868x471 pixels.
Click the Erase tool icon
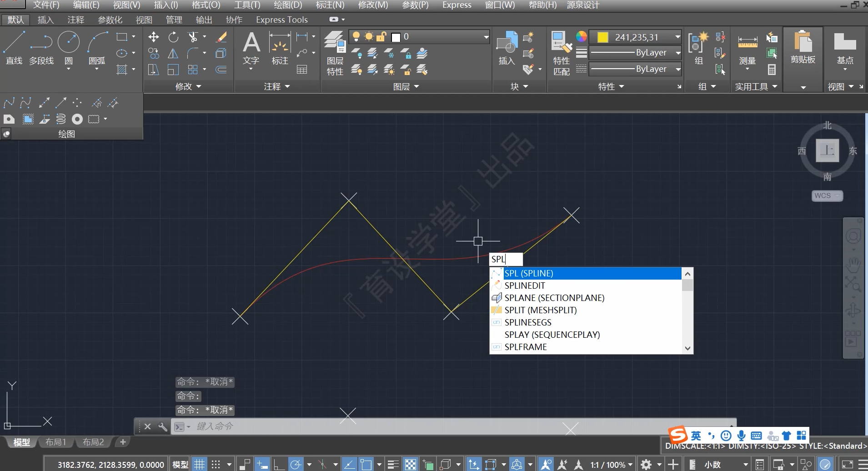(x=221, y=37)
